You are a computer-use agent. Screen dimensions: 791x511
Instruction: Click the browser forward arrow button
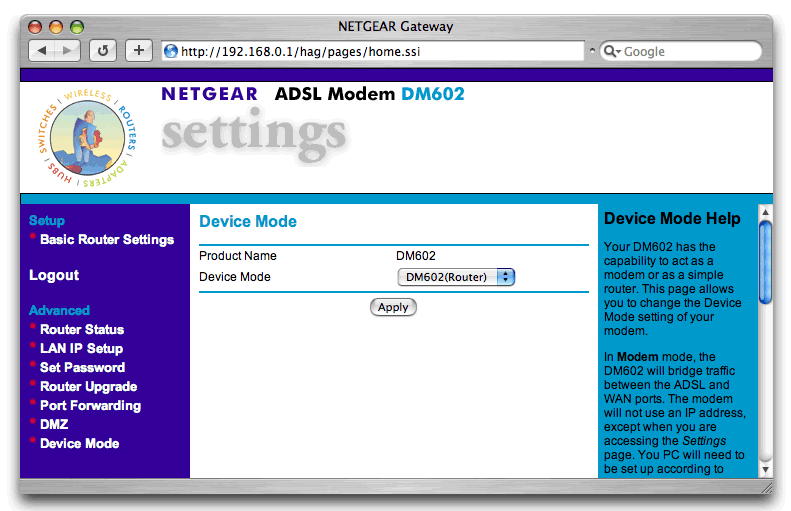[x=67, y=51]
